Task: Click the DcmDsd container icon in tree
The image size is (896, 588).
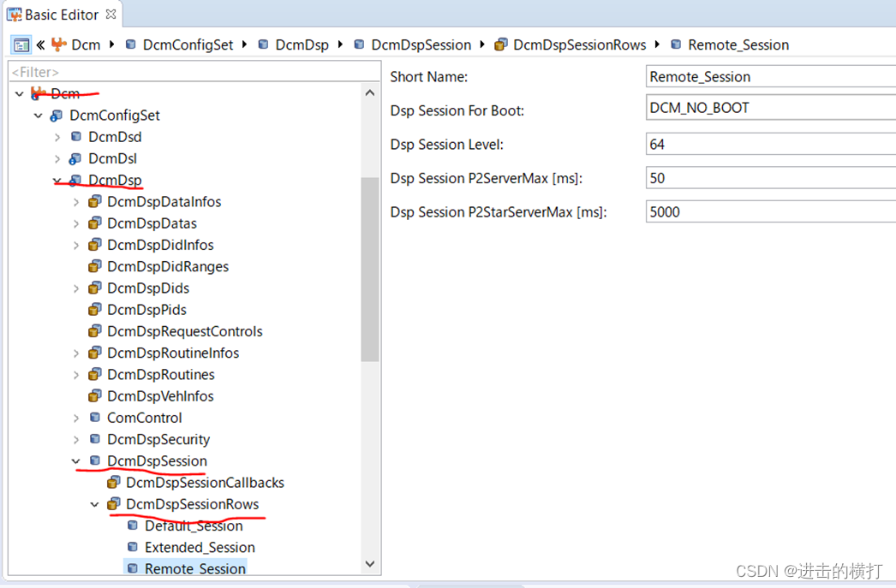Action: [x=76, y=136]
